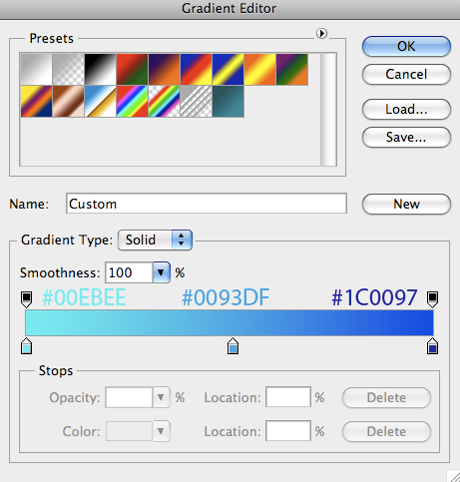Click the Smoothness value field

[129, 273]
